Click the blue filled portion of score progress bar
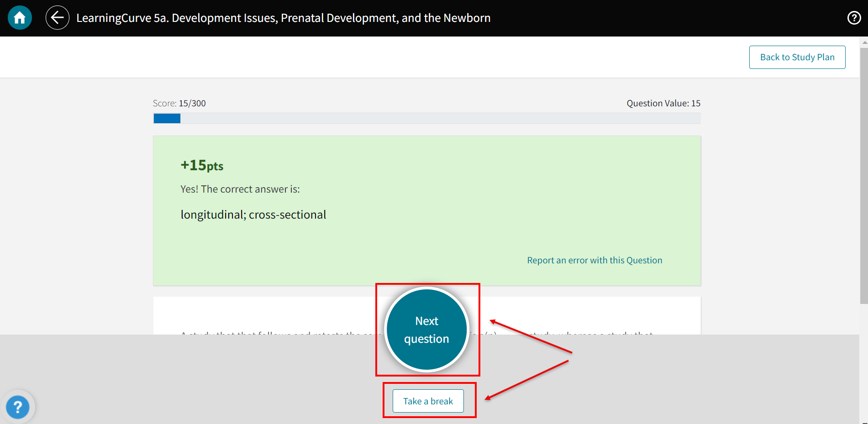This screenshot has width=868, height=424. click(x=167, y=119)
